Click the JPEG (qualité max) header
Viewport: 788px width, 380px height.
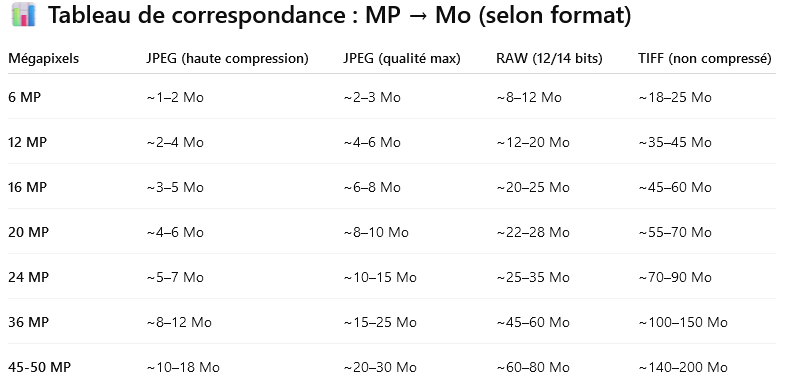tap(402, 59)
